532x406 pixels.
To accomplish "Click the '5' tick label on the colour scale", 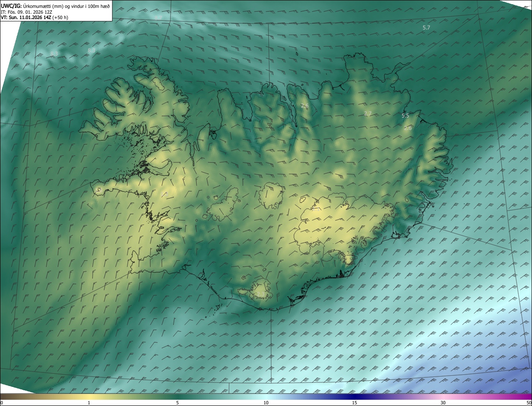I will [x=177, y=403].
